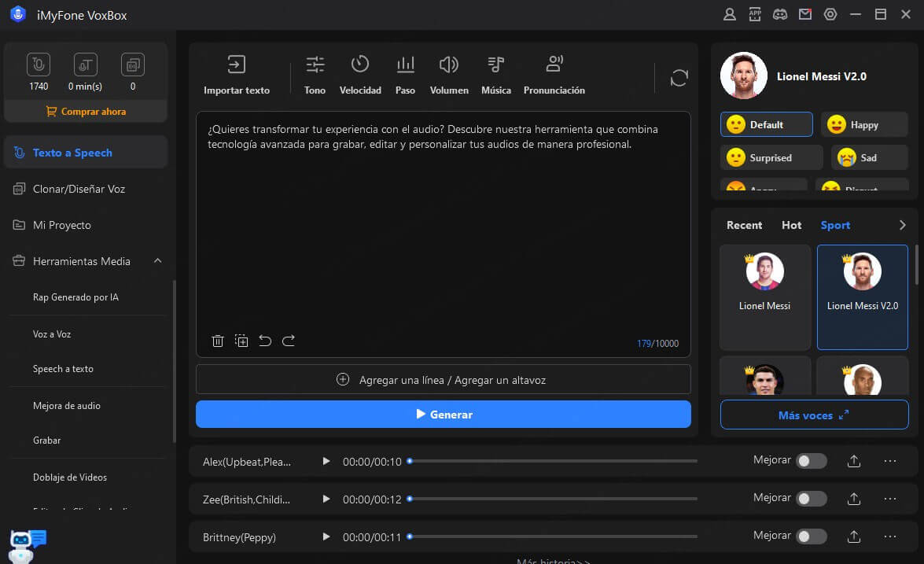Open the Pronunciación tool
The image size is (924, 564).
click(554, 75)
